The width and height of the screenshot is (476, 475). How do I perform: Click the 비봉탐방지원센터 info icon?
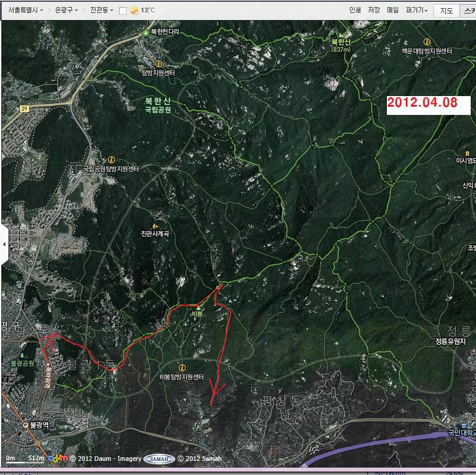pos(182,367)
